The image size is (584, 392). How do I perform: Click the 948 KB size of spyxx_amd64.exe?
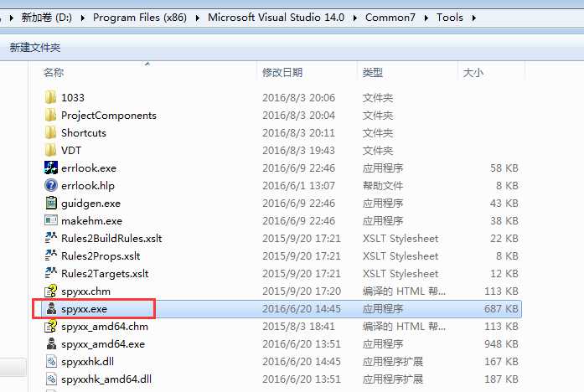[x=501, y=344]
